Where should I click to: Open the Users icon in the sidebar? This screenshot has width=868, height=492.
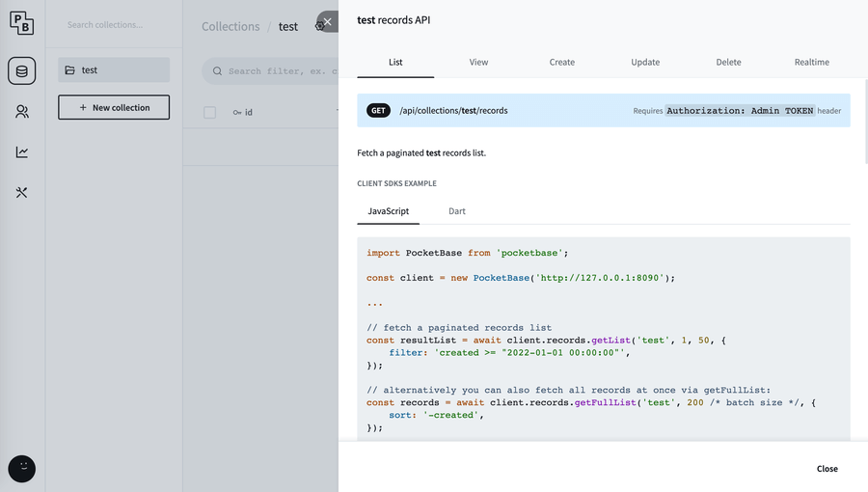tap(21, 112)
